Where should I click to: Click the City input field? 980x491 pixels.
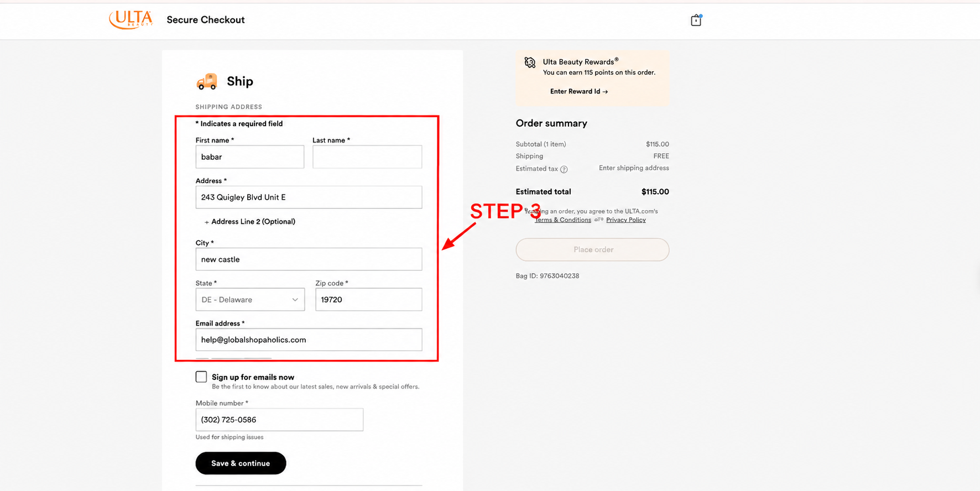point(309,259)
